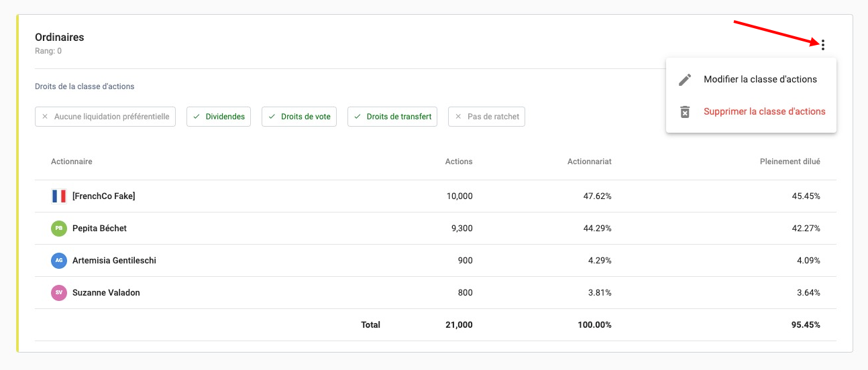Image resolution: width=868 pixels, height=370 pixels.
Task: Click the Pleinement dilué column header
Action: tap(790, 162)
